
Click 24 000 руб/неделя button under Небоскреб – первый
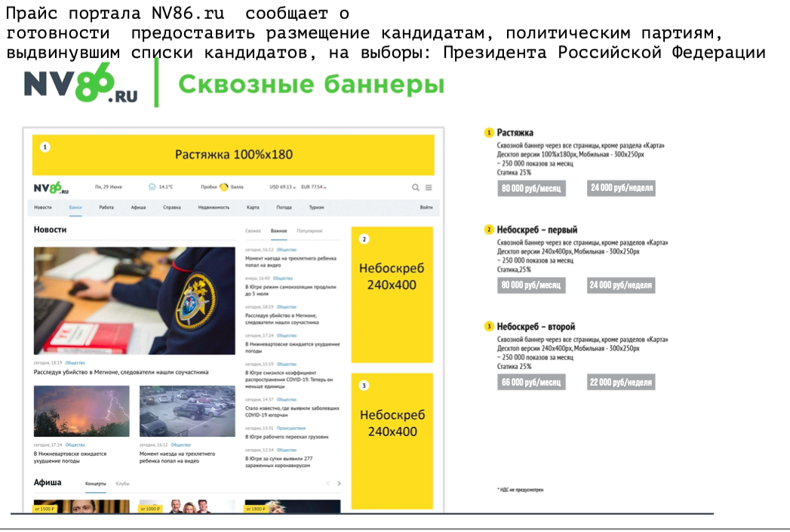point(621,285)
